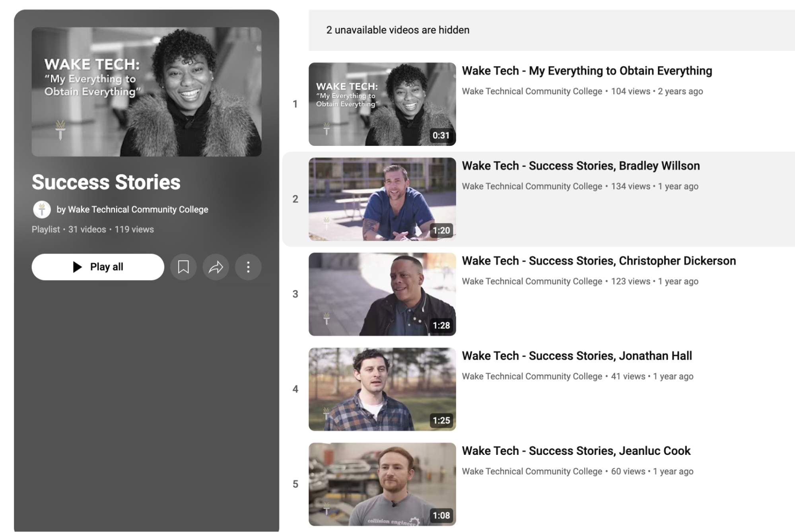This screenshot has width=795, height=532.
Task: Click the 60 views text
Action: click(x=628, y=472)
